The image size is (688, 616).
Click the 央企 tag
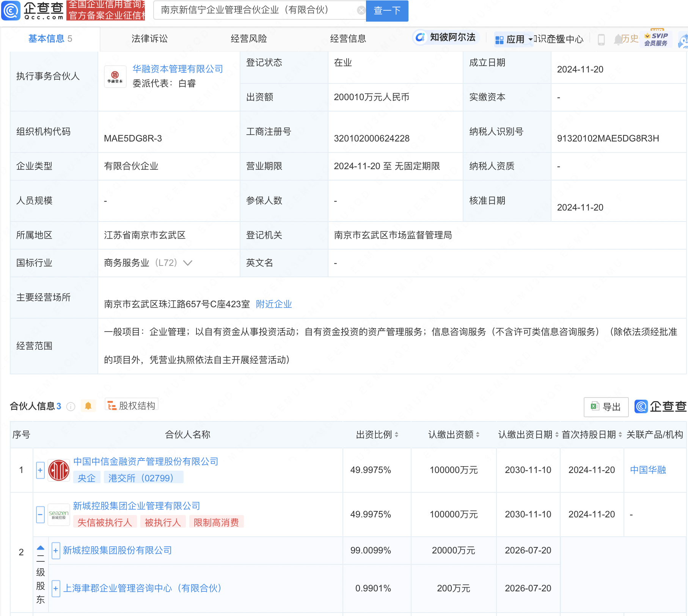[86, 478]
